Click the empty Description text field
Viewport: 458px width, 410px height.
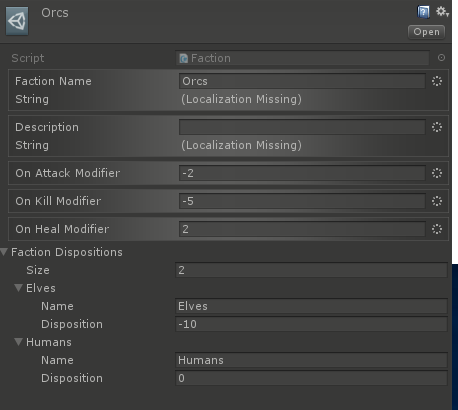point(302,127)
